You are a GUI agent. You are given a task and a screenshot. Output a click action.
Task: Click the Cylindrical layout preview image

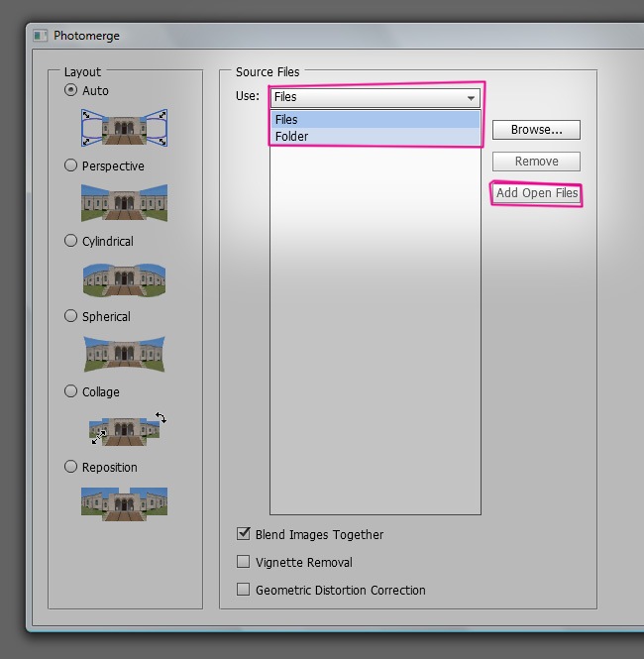coord(125,279)
